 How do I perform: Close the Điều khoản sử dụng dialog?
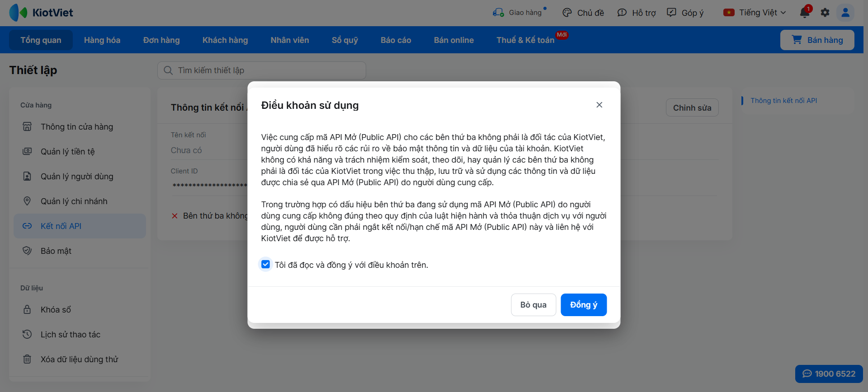[599, 105]
